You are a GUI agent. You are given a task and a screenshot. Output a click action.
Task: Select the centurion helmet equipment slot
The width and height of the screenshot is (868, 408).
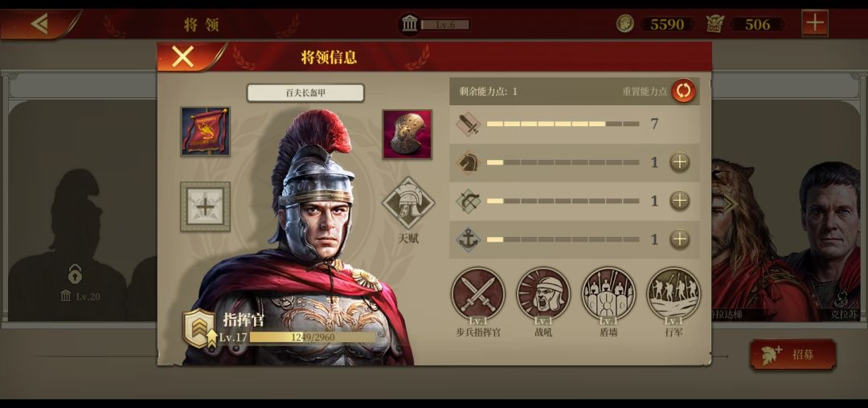coord(407,134)
